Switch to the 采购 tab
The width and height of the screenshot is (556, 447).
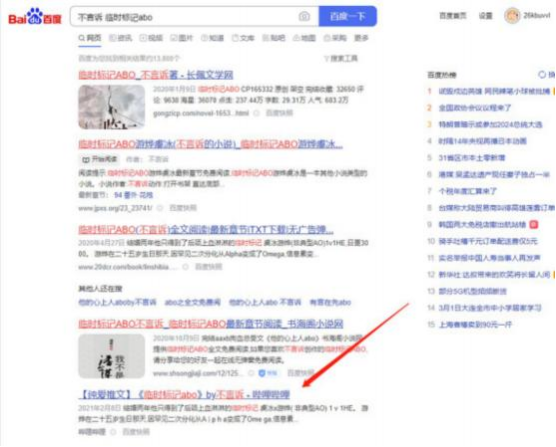(335, 38)
